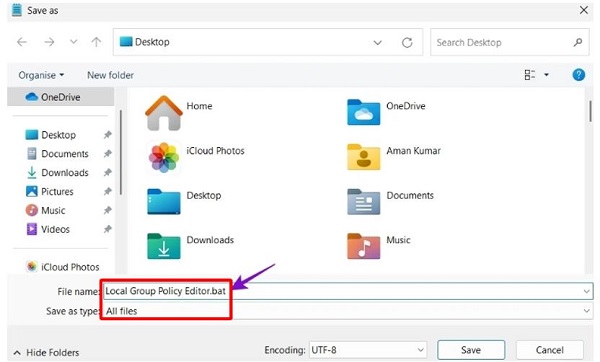
Task: Click the pin icon beside Videos
Action: coord(108,229)
